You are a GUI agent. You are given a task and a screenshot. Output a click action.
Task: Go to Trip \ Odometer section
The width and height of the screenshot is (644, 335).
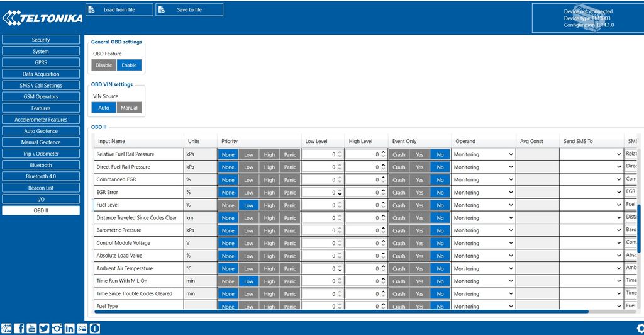tap(41, 154)
